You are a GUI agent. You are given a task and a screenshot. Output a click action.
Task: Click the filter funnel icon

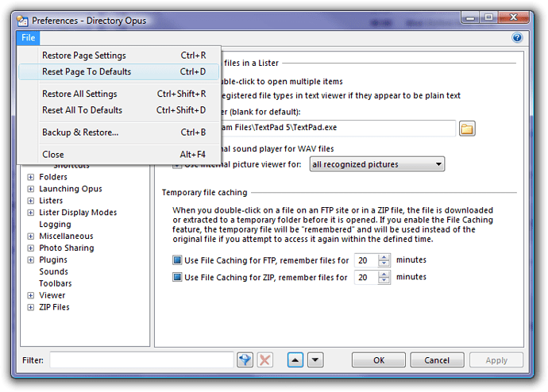[245, 359]
